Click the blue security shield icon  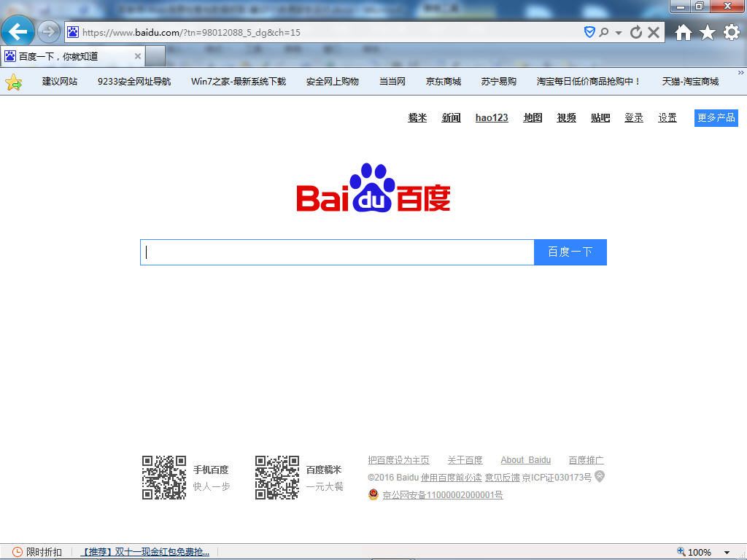(589, 32)
